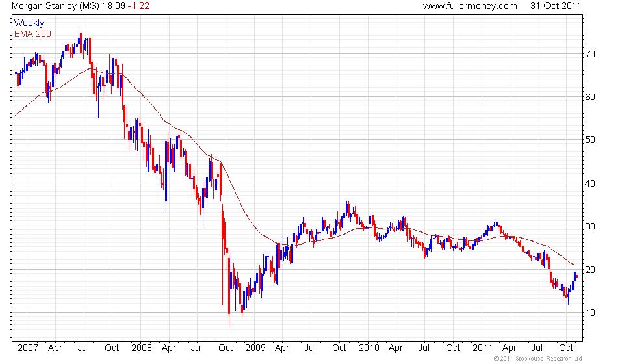This screenshot has width=637, height=364.
Task: Click the 'Apr' label right after 2010
Action: pos(396,348)
